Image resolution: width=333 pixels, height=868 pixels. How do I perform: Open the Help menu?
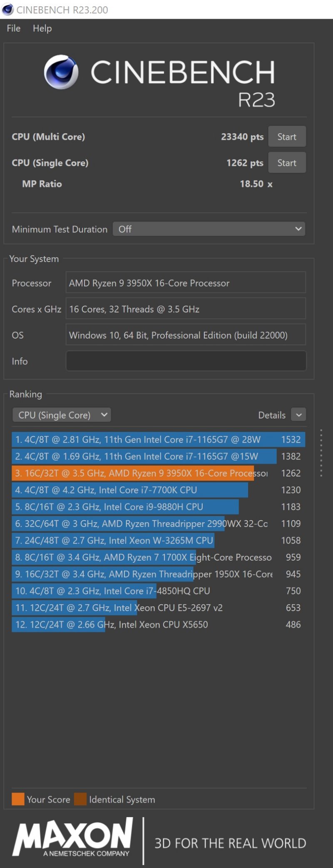(42, 28)
